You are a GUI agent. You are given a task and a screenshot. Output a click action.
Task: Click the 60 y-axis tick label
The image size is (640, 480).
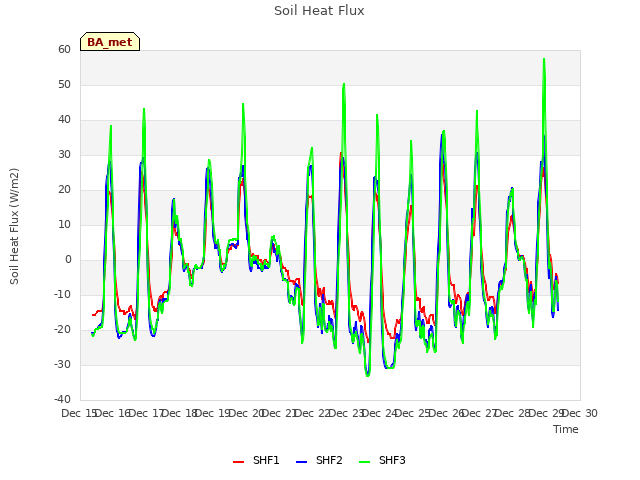coord(64,49)
